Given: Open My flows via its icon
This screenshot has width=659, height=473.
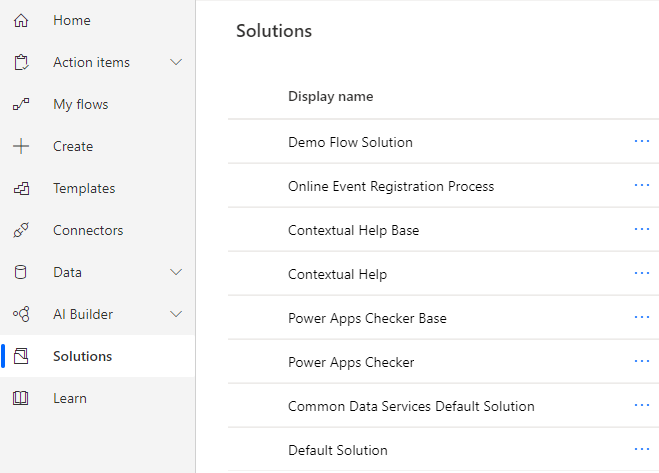Looking at the screenshot, I should click(x=21, y=104).
